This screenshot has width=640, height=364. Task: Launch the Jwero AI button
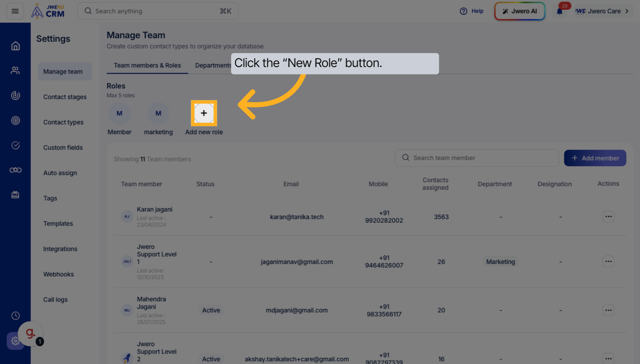[x=519, y=11]
